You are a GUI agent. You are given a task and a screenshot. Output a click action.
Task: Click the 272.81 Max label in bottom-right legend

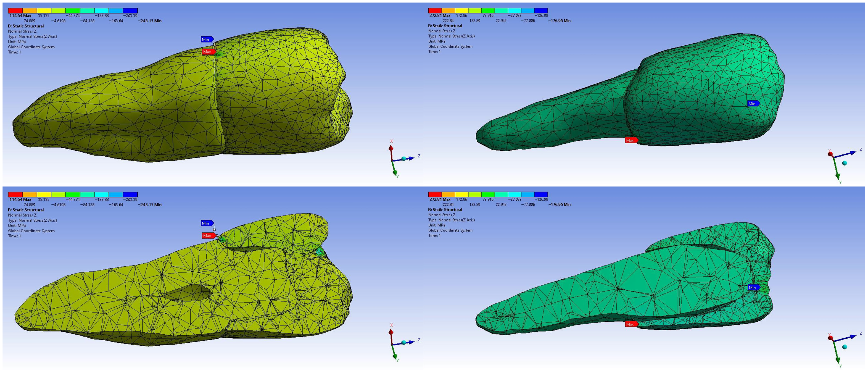[x=440, y=200]
